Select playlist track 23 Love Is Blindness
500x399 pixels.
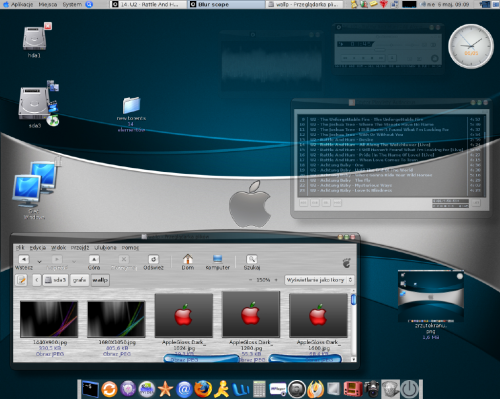tap(388, 190)
